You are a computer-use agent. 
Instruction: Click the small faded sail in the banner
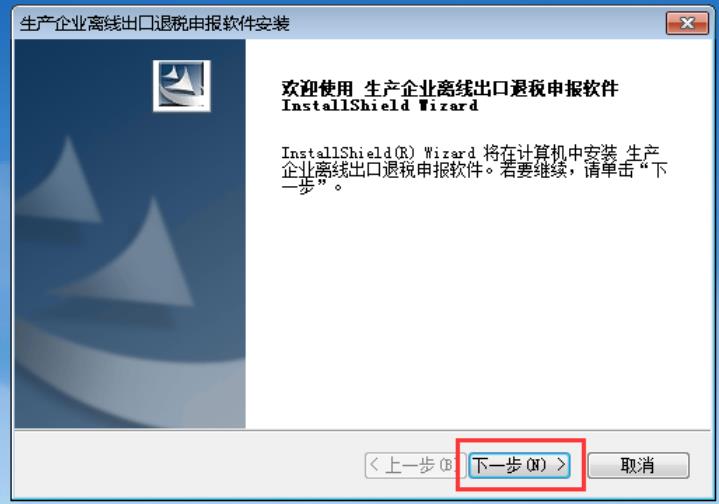point(62,181)
